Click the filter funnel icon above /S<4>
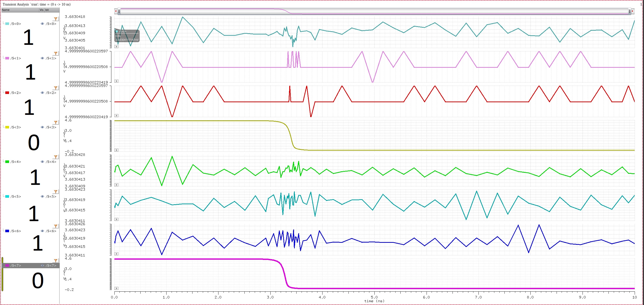 pyautogui.click(x=56, y=157)
